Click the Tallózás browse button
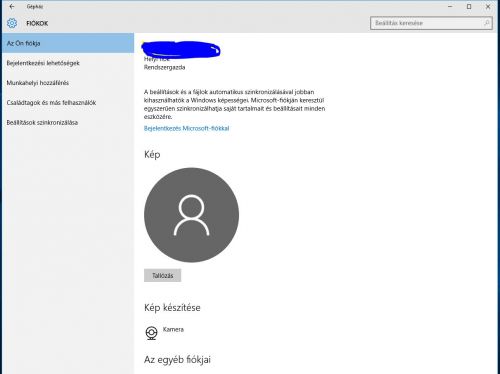 coord(163,275)
